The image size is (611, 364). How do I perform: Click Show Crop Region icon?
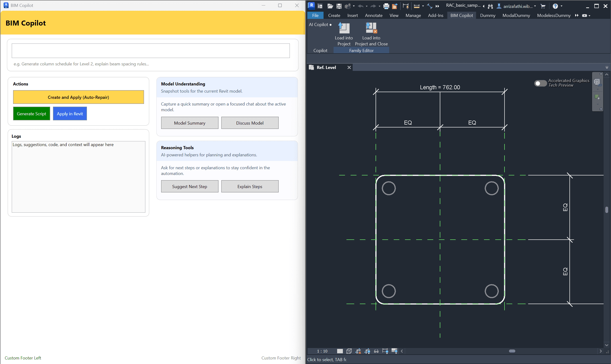pyautogui.click(x=367, y=351)
